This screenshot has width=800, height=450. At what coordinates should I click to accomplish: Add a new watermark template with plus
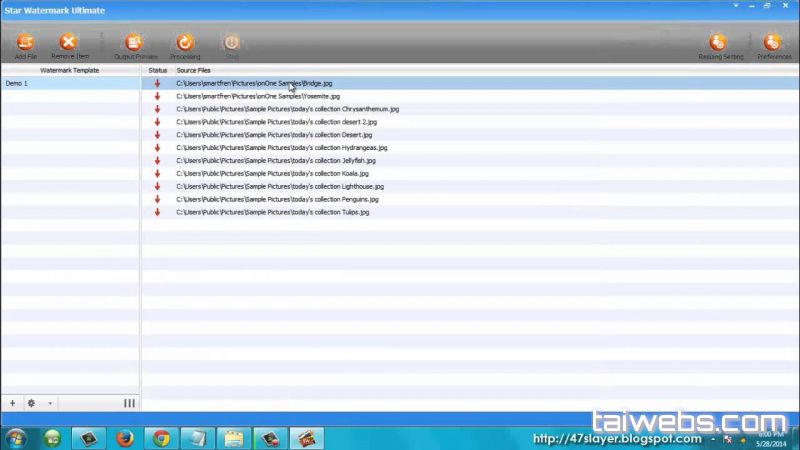(x=13, y=403)
